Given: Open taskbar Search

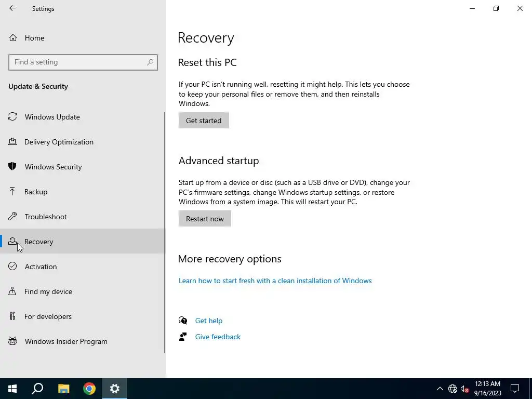Looking at the screenshot, I should (37, 389).
